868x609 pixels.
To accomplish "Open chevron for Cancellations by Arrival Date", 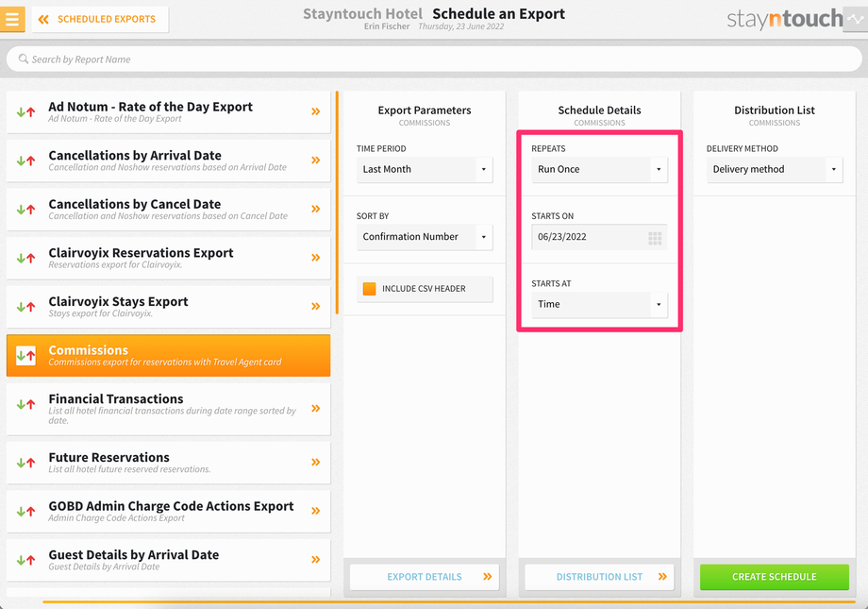I will [315, 161].
